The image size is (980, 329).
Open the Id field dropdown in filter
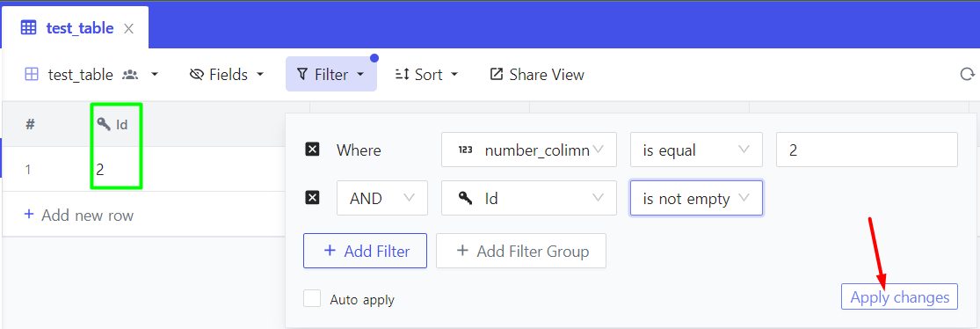(529, 198)
